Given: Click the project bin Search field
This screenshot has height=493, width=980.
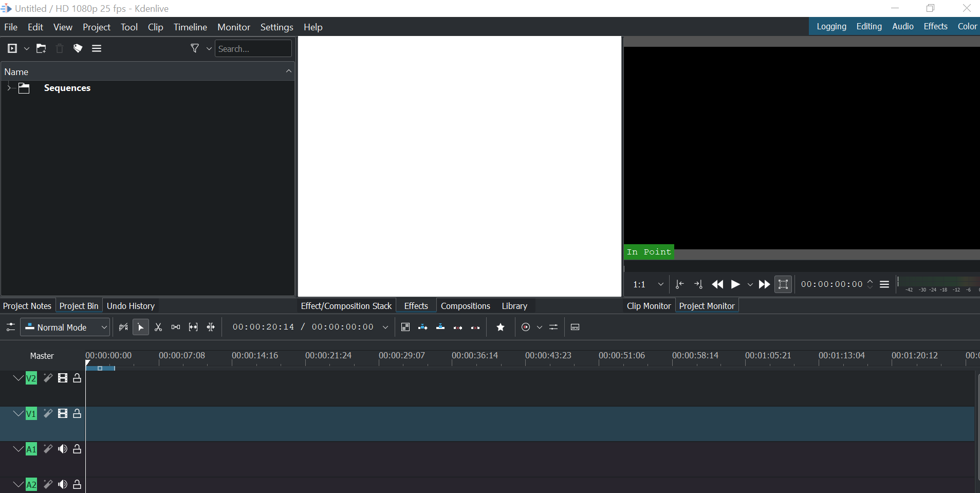Looking at the screenshot, I should (x=253, y=49).
